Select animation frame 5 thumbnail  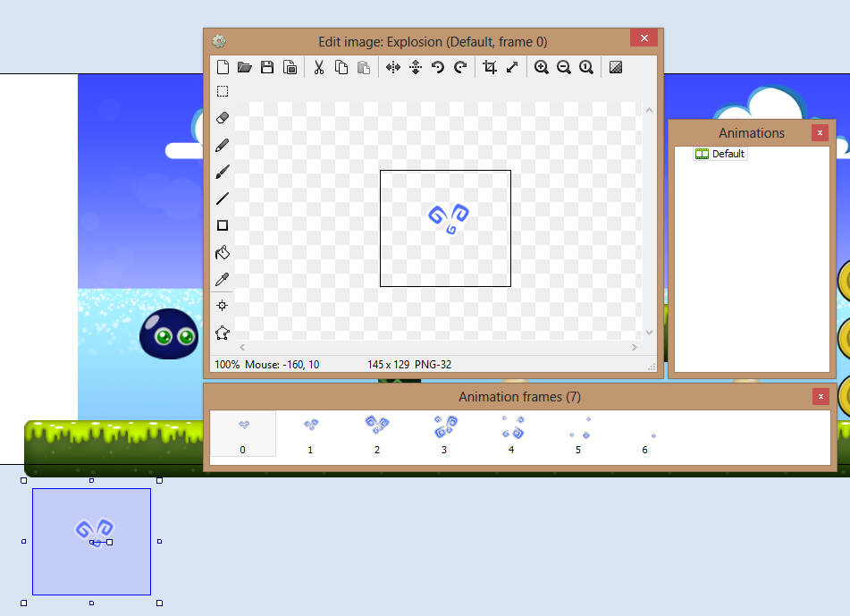pos(578,434)
